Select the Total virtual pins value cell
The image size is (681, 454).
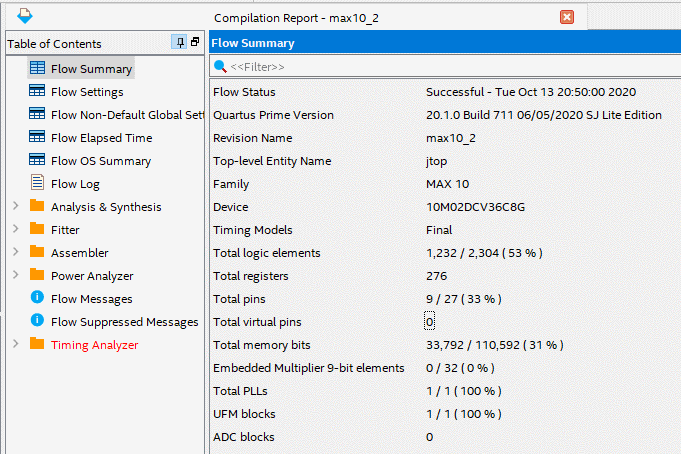click(x=429, y=322)
